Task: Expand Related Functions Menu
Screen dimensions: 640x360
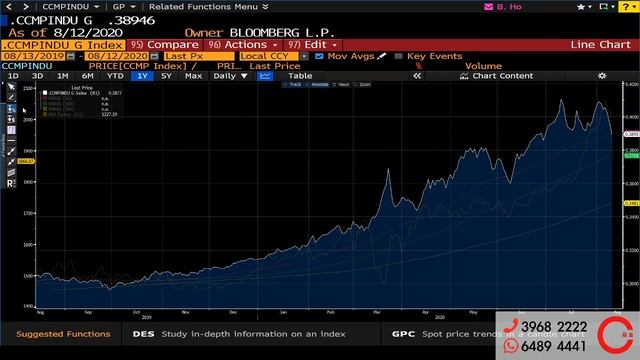Action: (209, 7)
